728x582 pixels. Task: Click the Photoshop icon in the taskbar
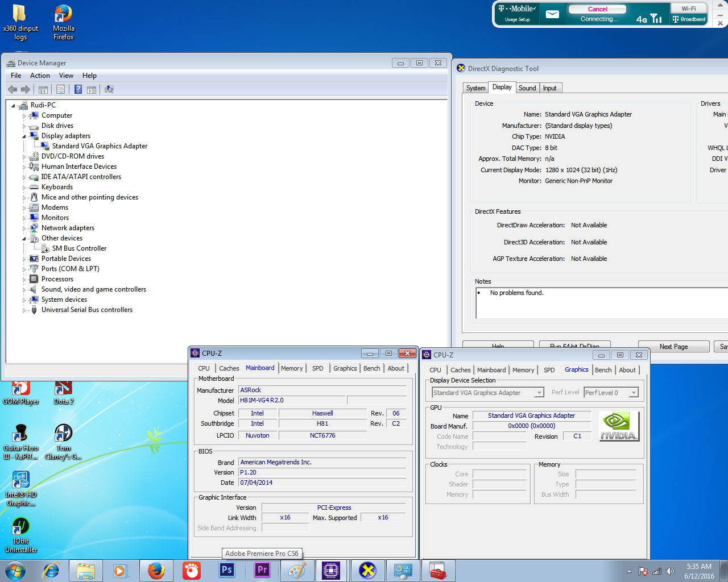tap(227, 570)
